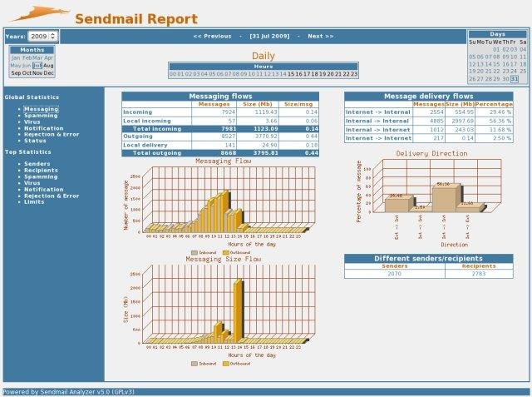532x397 pixels.
Task: Select hour 23 in the Hours bar
Action: coord(354,74)
